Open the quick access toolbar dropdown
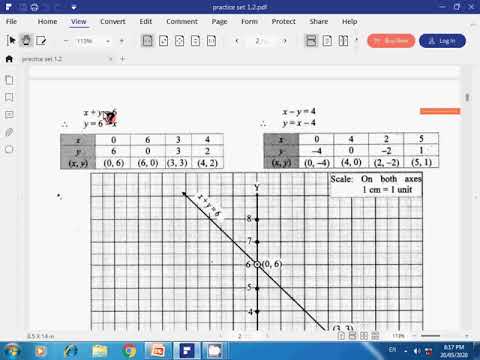The image size is (480, 360). pyautogui.click(x=74, y=7)
